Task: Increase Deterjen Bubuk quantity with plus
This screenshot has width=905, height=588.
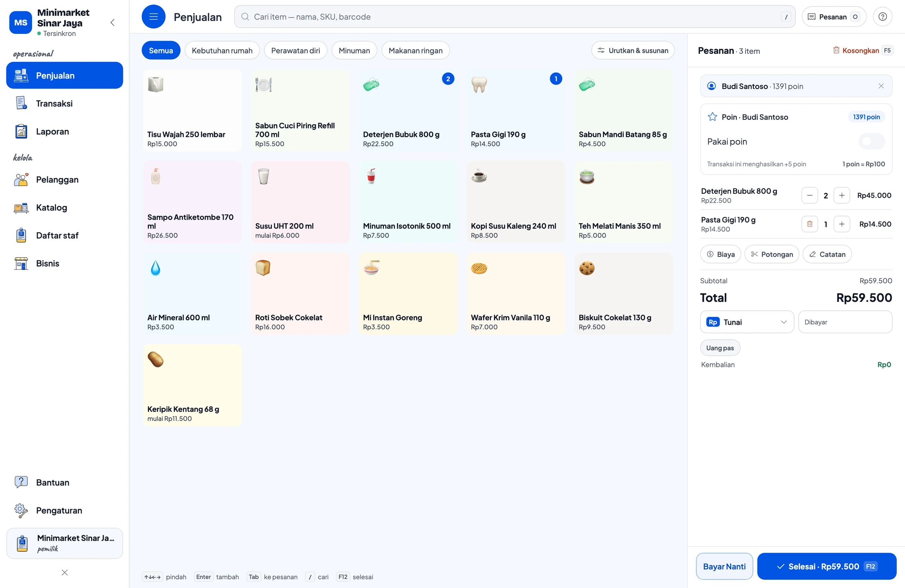Action: click(x=842, y=195)
